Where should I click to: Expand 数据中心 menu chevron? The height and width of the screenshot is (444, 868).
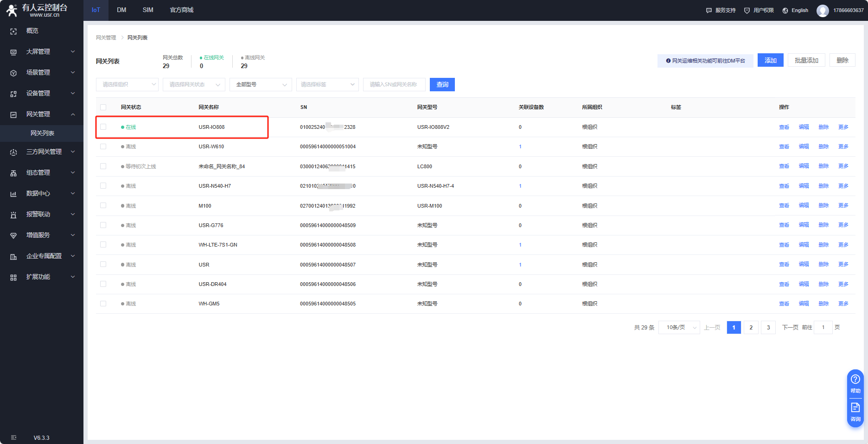click(73, 193)
